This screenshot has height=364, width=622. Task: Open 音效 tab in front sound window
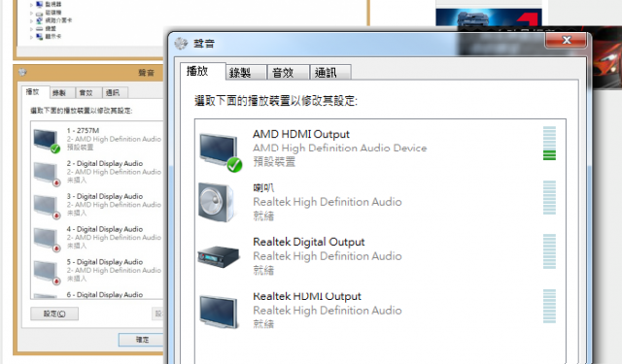click(289, 73)
